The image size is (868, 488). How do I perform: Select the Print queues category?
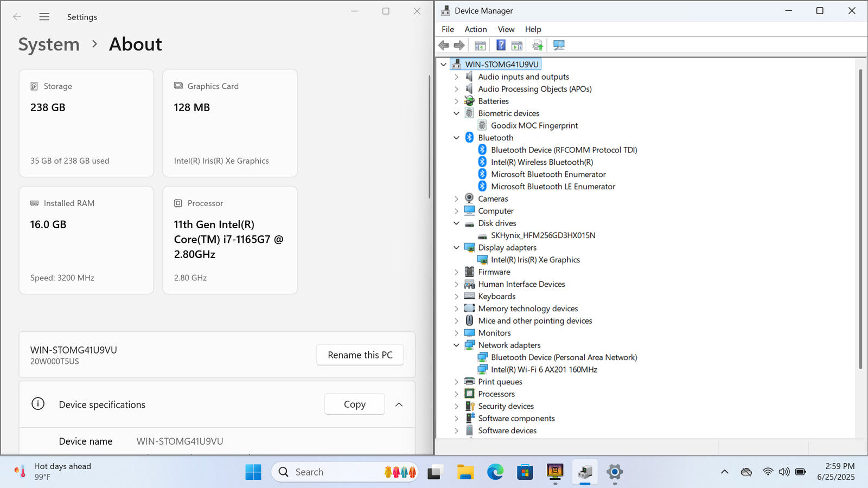coord(500,382)
